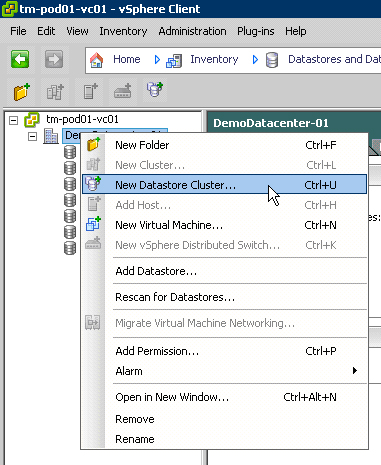
Task: Click the New Cluster toolbar icon
Action: [55, 92]
